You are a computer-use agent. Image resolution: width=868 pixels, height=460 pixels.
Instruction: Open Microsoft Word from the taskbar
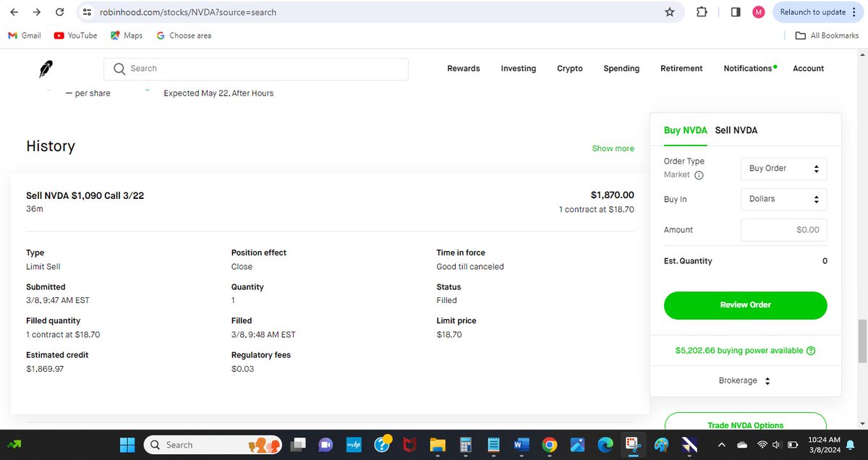521,445
